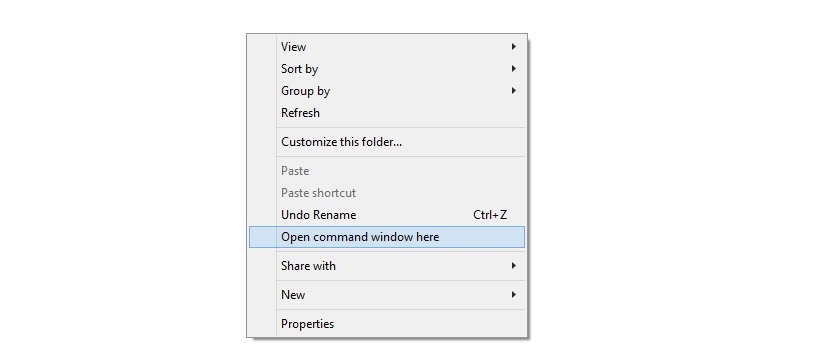Refresh the folder from context menu
Image resolution: width=818 pixels, height=360 pixels.
point(387,113)
